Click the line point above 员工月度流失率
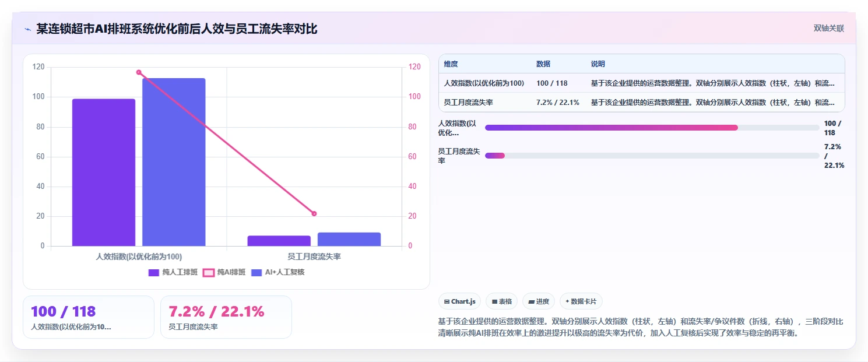The image size is (868, 362). (x=314, y=214)
